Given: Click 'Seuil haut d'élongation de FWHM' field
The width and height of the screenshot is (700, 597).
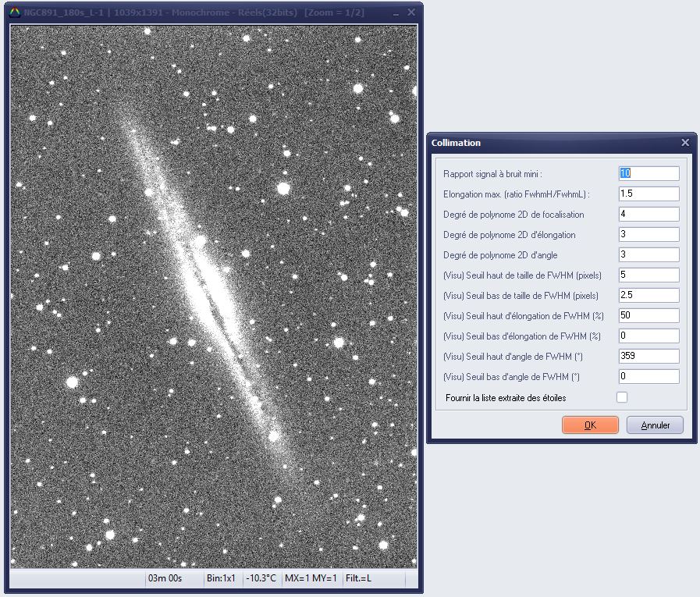Looking at the screenshot, I should 648,316.
